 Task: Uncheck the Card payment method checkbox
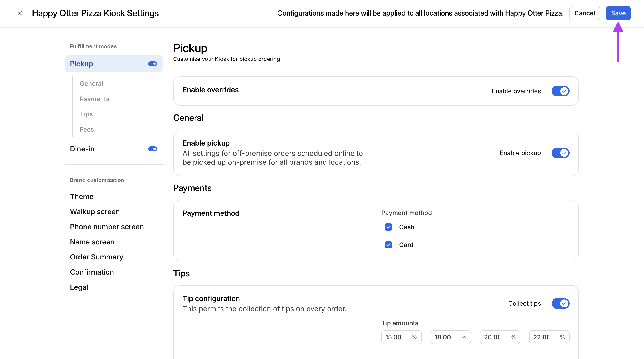[x=388, y=245]
